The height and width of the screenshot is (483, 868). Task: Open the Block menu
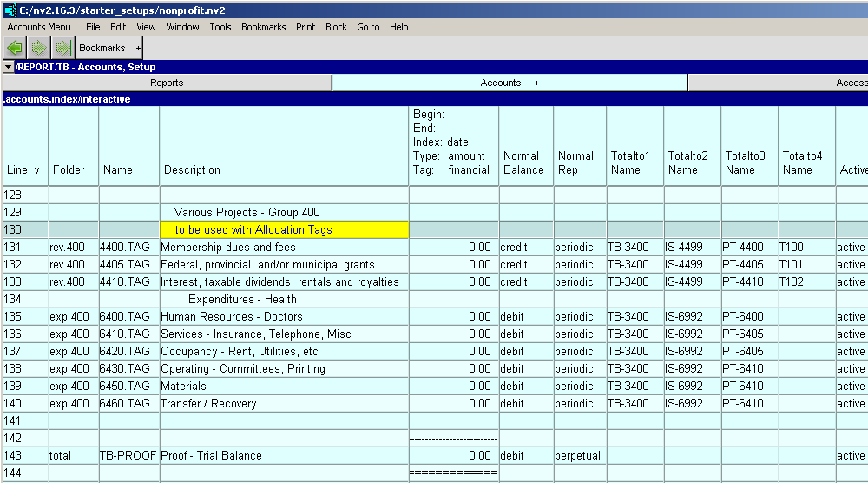336,27
